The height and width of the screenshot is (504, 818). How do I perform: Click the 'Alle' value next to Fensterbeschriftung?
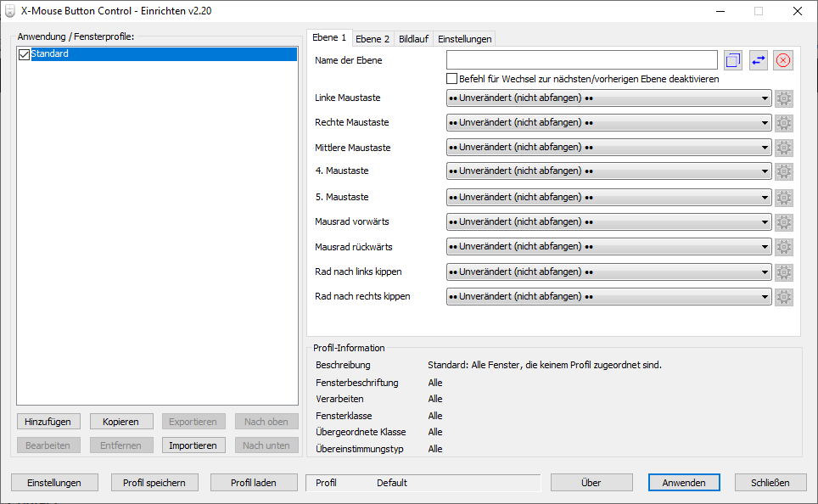click(x=435, y=383)
